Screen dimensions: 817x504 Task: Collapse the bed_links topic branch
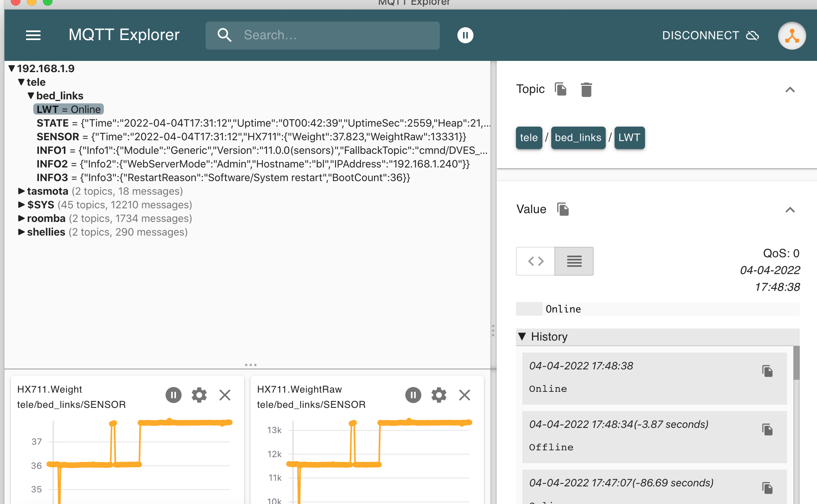(31, 96)
